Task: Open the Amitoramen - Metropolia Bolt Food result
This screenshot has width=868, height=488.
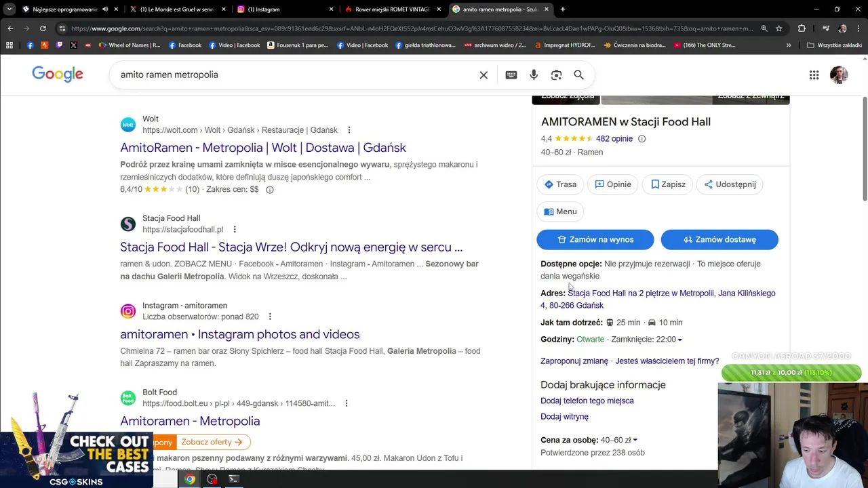Action: [190, 421]
